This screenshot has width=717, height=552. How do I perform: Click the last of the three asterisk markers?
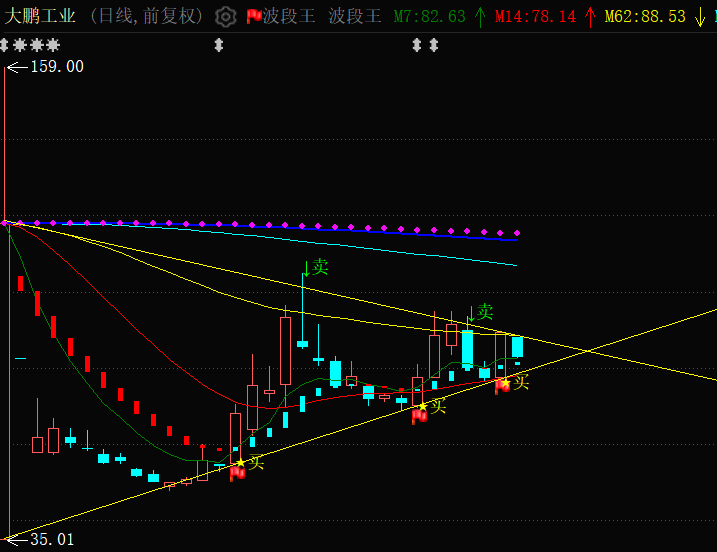tap(53, 45)
